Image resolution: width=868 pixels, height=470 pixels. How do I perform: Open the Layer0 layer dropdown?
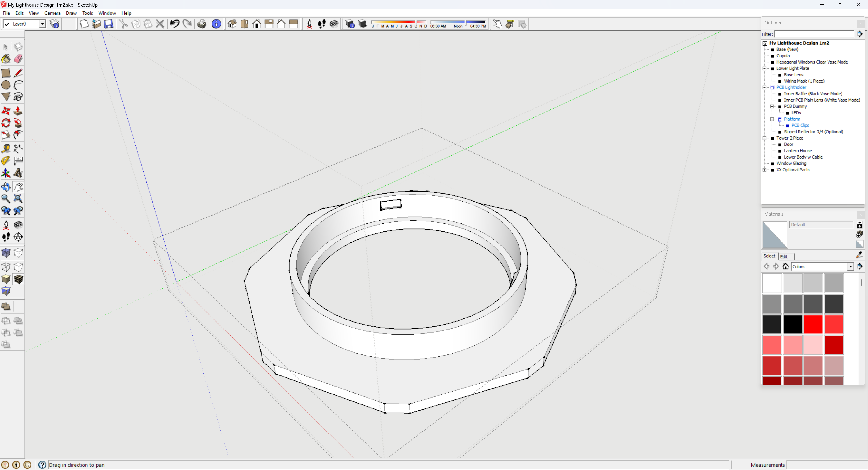(x=42, y=24)
